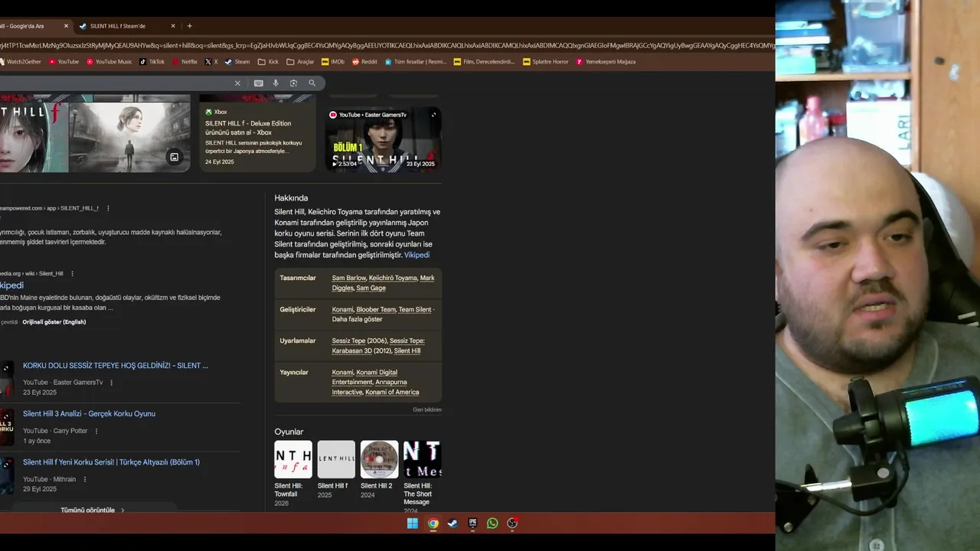Open the Netflix bookmark
The image size is (980, 551).
tap(185, 61)
